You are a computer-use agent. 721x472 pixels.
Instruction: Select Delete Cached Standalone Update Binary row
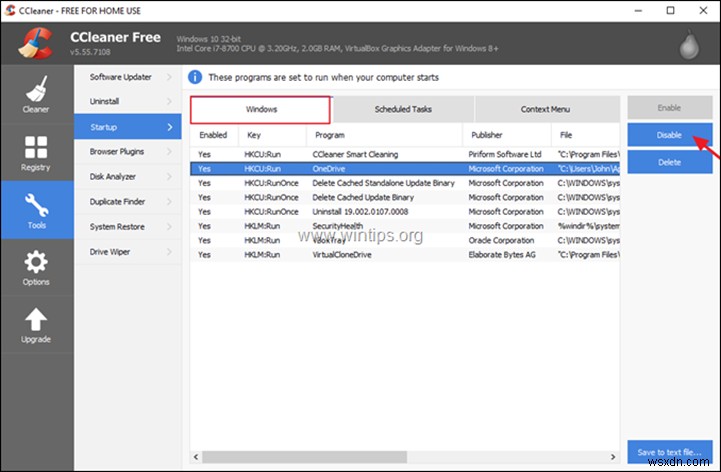coord(405,183)
